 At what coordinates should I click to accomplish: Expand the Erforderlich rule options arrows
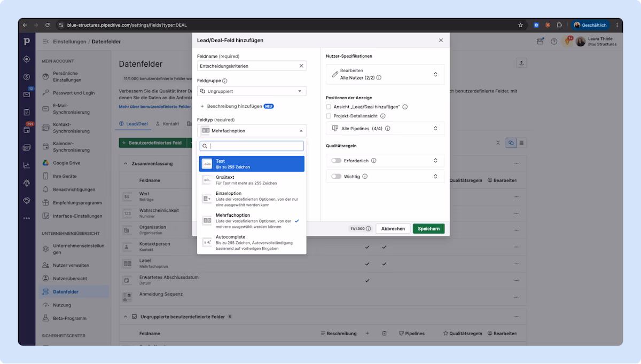[x=435, y=161]
